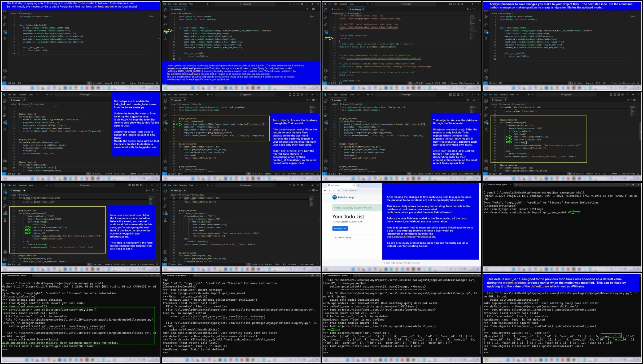Open tab search dropdown in the browser window
Viewport: 643px width, 364px height.
click(325, 185)
